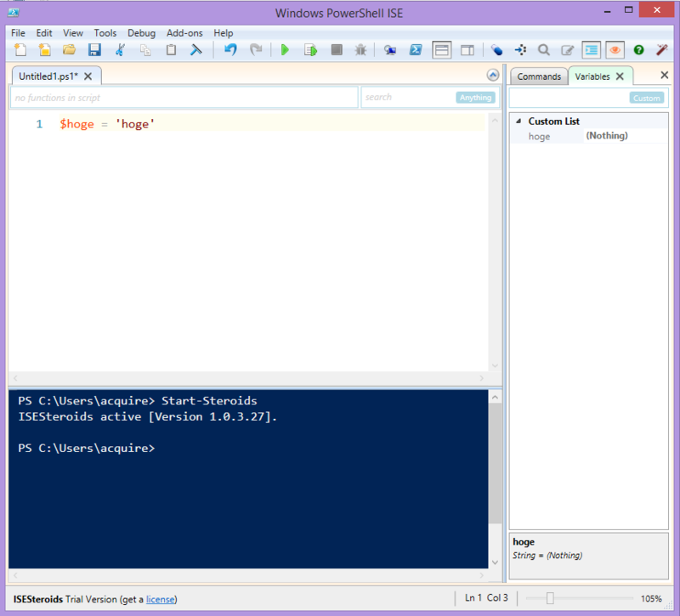680x616 pixels.
Task: Toggle the Anything search scope filter
Action: pos(475,97)
